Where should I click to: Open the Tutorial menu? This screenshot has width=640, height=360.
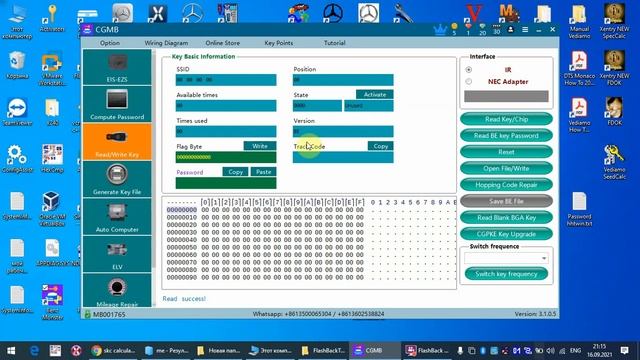click(x=334, y=43)
